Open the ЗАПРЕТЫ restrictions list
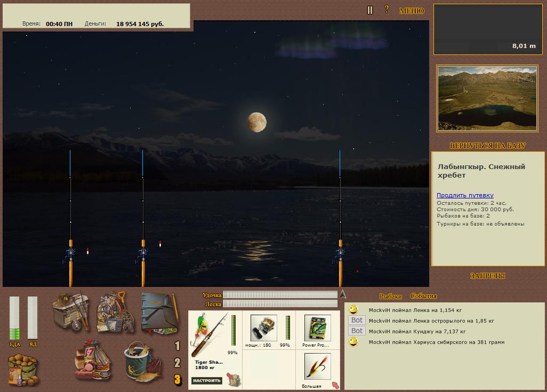This screenshot has height=392, width=547. [487, 276]
